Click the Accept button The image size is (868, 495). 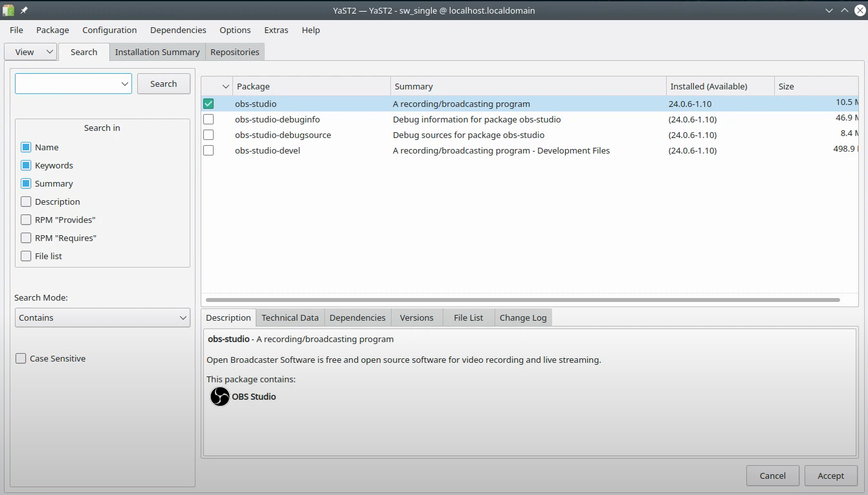click(831, 476)
